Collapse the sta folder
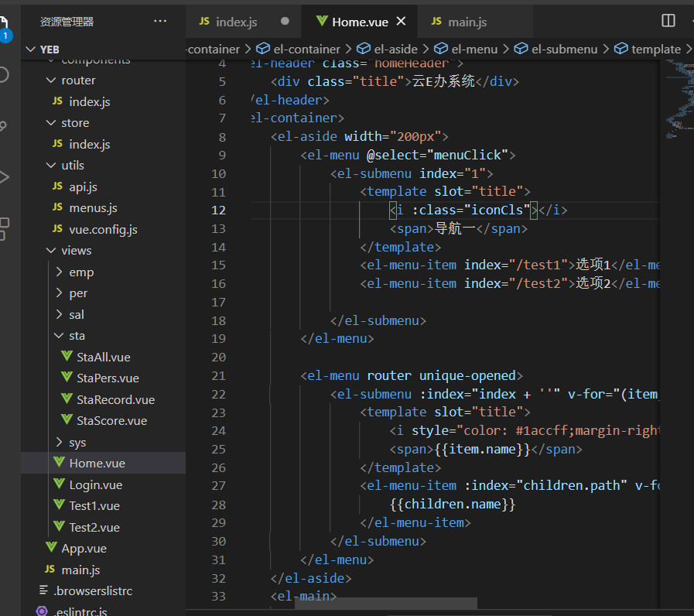The height and width of the screenshot is (616, 694). click(x=59, y=335)
